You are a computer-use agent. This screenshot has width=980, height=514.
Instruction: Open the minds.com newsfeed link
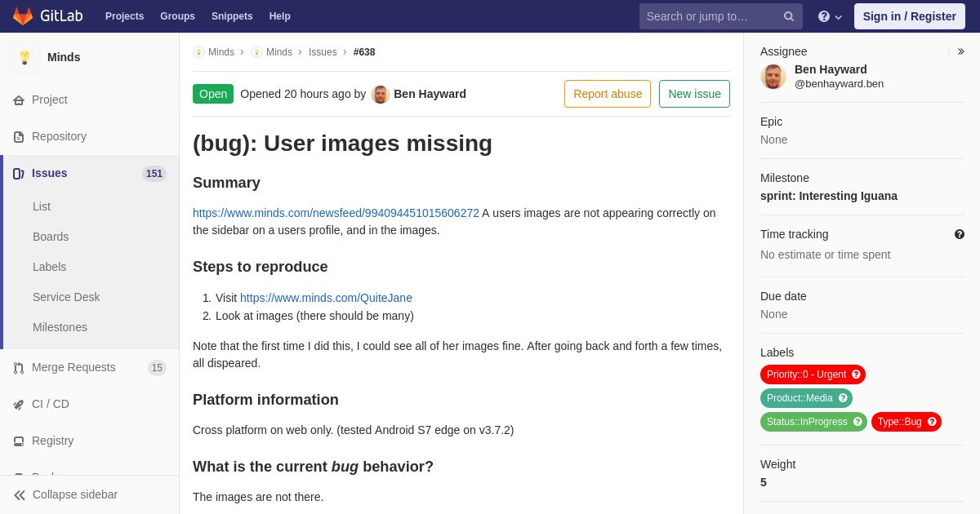(336, 213)
